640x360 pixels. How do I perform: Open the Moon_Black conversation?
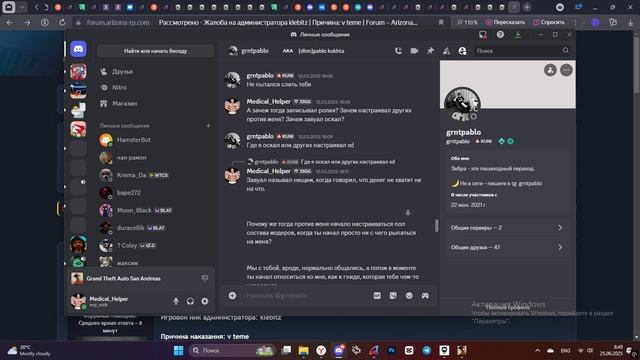point(155,210)
